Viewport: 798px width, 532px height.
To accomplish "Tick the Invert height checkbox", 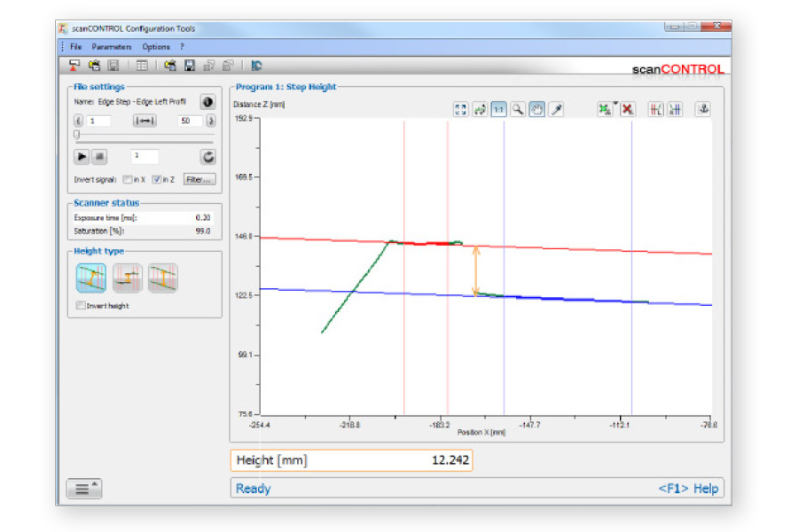I will [81, 306].
